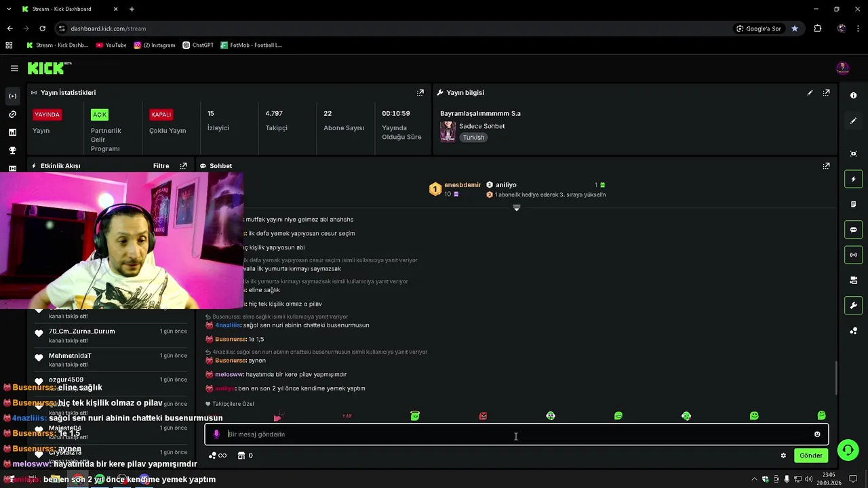The width and height of the screenshot is (868, 488).
Task: Open the link icon in left sidebar
Action: point(12,115)
